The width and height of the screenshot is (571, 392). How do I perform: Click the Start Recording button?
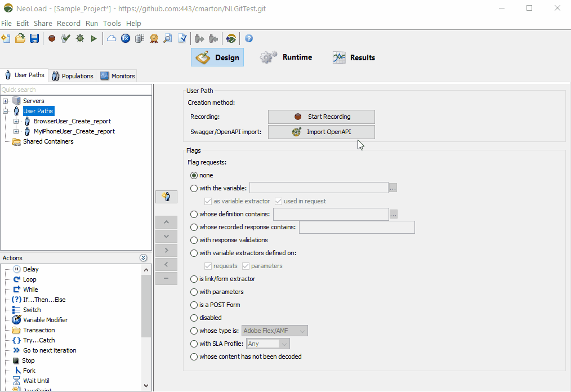pos(321,117)
